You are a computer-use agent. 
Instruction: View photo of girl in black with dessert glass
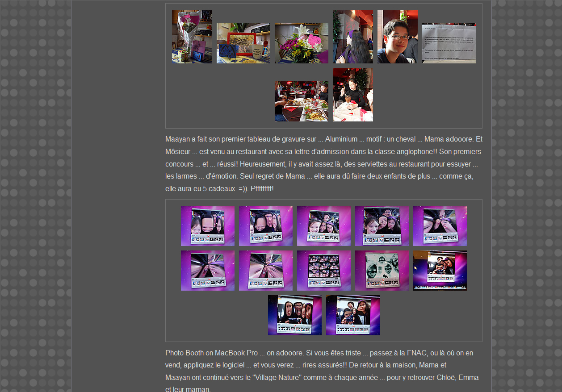tap(352, 95)
